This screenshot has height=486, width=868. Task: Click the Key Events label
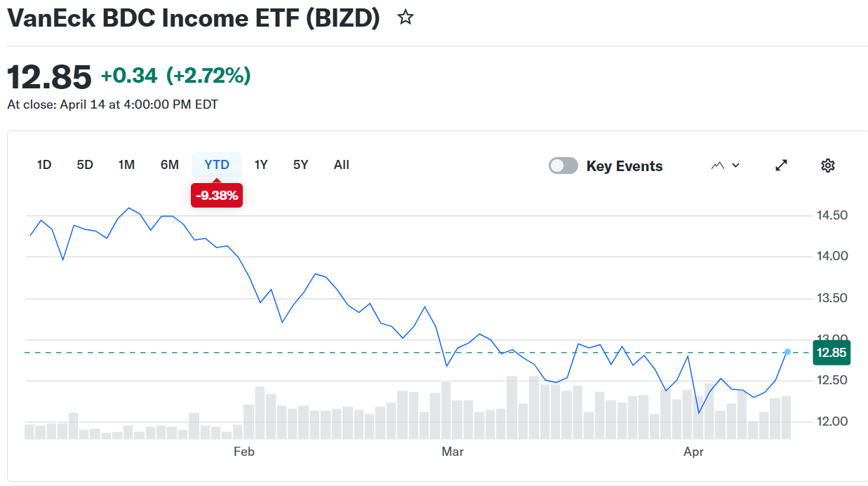pos(625,166)
